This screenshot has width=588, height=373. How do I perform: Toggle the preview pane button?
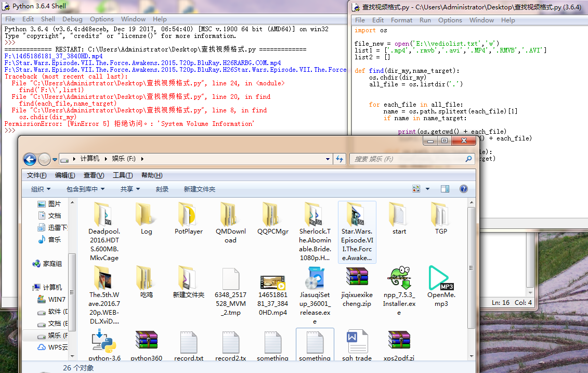[445, 189]
